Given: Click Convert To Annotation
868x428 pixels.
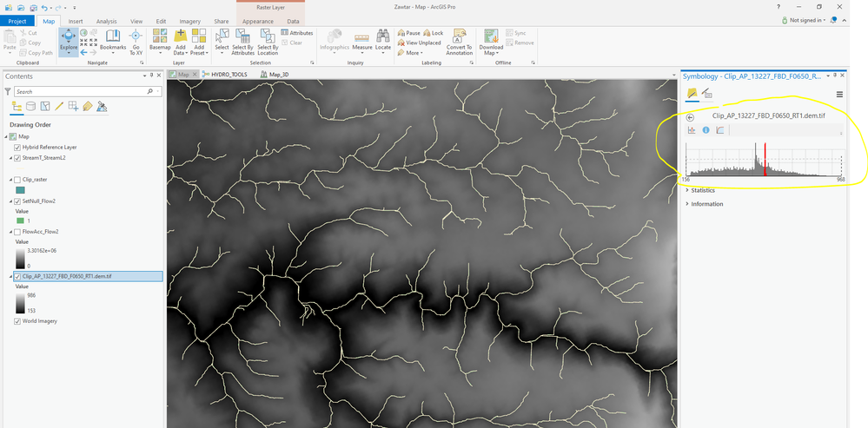Looking at the screenshot, I should pyautogui.click(x=459, y=42).
